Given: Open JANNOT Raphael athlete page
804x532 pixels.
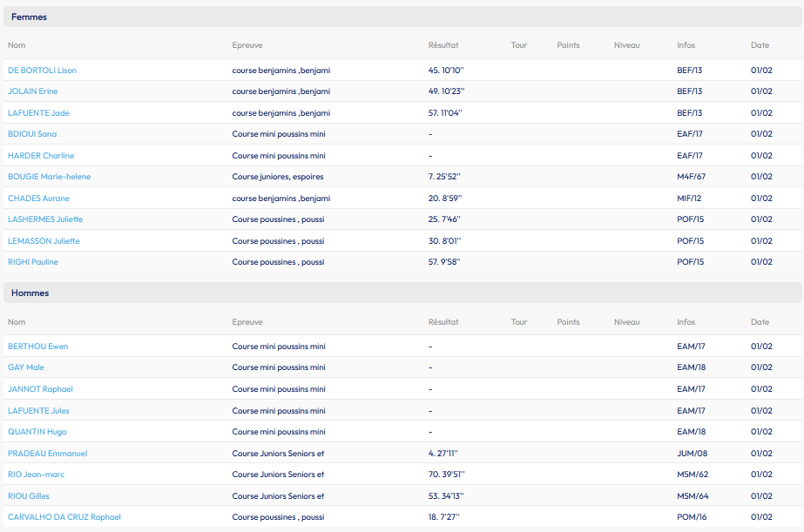Looking at the screenshot, I should 40,389.
